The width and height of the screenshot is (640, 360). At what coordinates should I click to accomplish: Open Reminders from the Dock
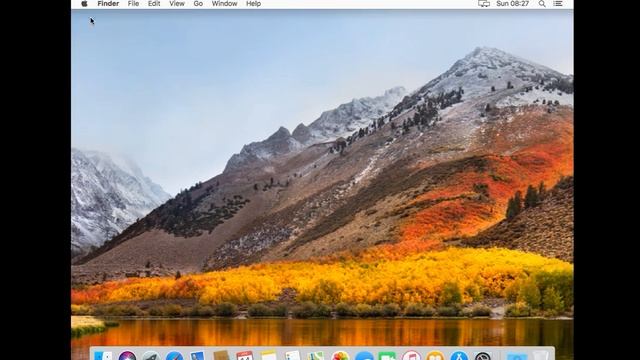pyautogui.click(x=292, y=356)
